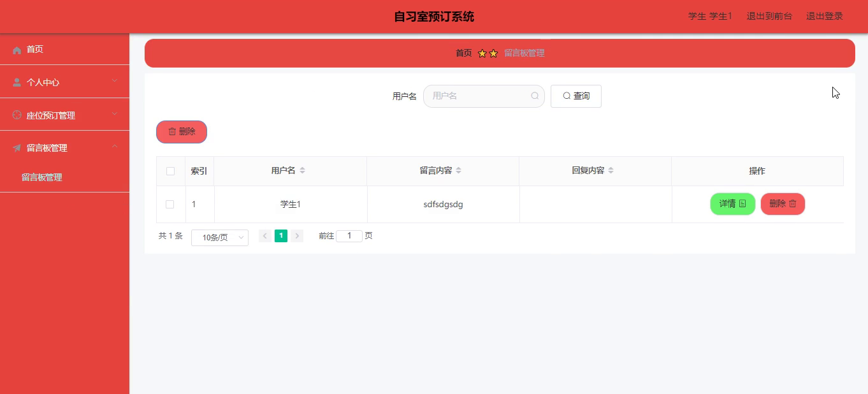The image size is (868, 394).
Task: Select the 留言板管理 parent menu item
Action: coord(64,148)
